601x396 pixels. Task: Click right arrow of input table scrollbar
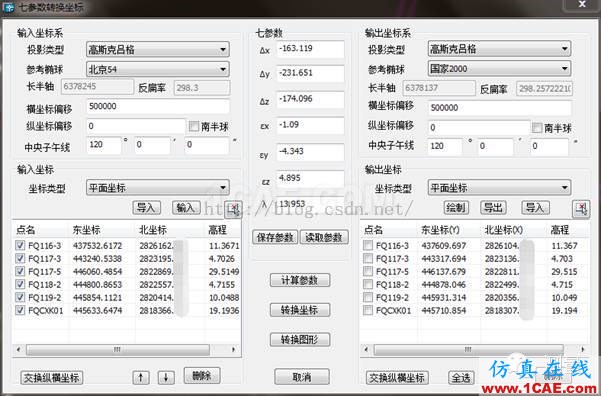(x=234, y=350)
